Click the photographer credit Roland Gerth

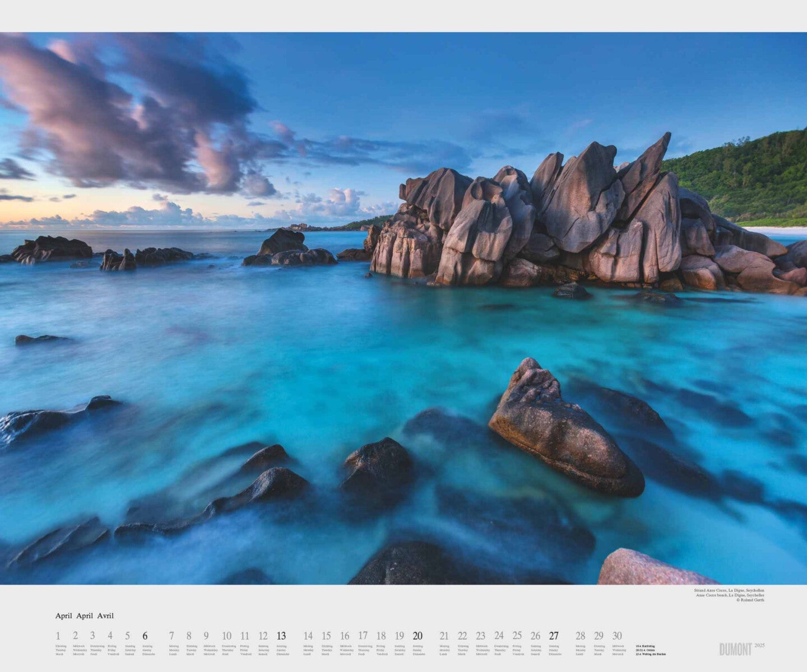tap(751, 600)
